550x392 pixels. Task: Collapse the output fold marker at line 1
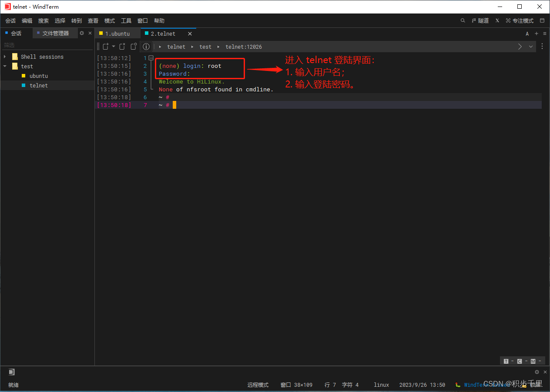click(x=151, y=58)
